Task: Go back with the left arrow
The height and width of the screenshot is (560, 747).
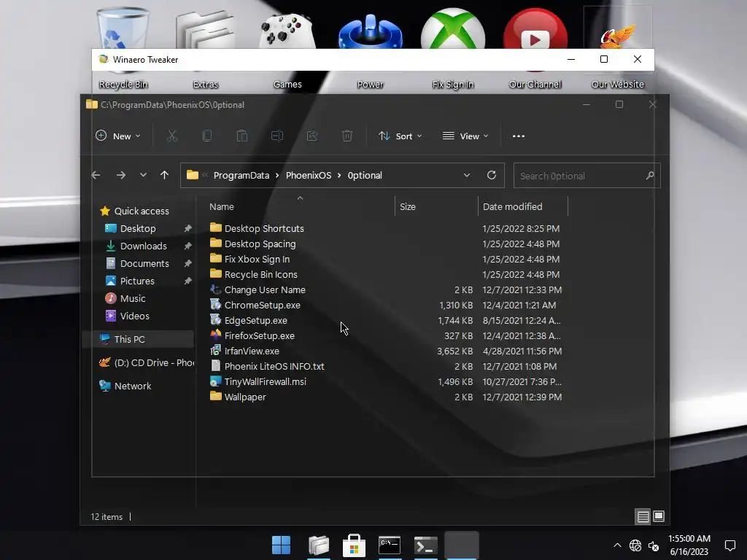Action: click(x=96, y=175)
